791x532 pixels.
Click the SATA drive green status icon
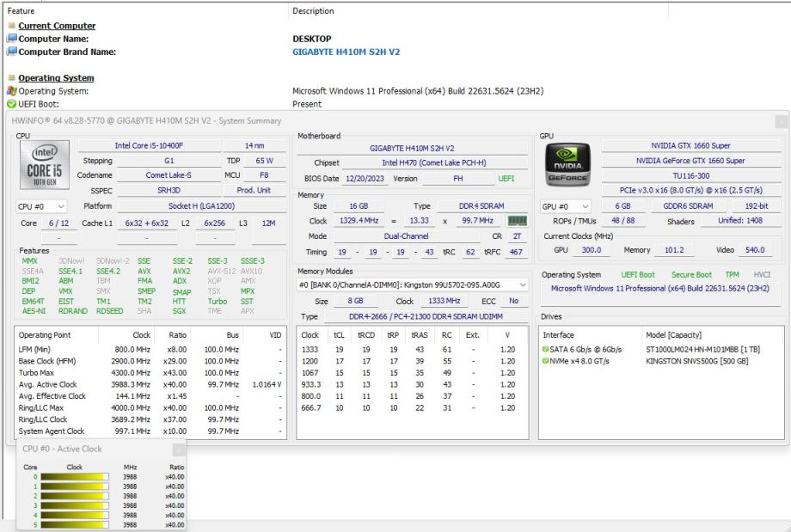(x=546, y=348)
